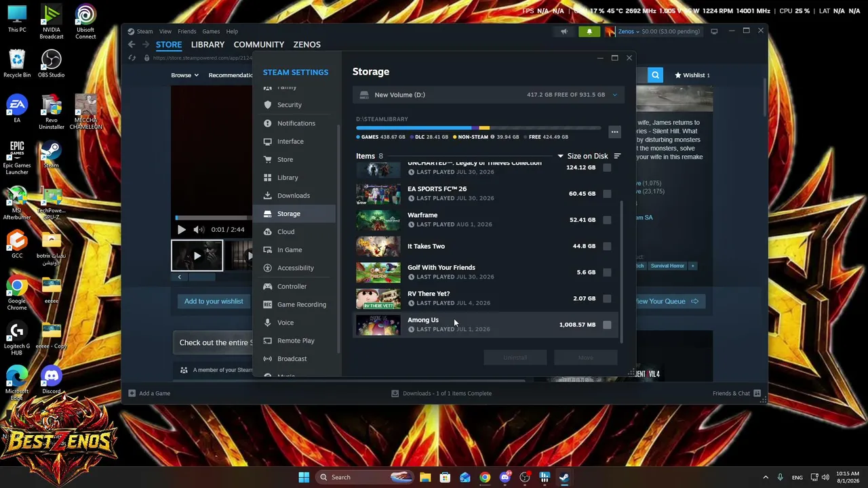Open the View menu in Steam
Screen dimensions: 868x488
(165, 31)
